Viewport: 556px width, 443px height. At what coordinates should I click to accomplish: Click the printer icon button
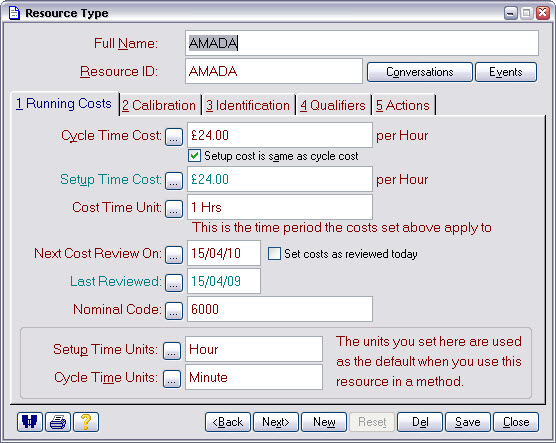click(58, 422)
